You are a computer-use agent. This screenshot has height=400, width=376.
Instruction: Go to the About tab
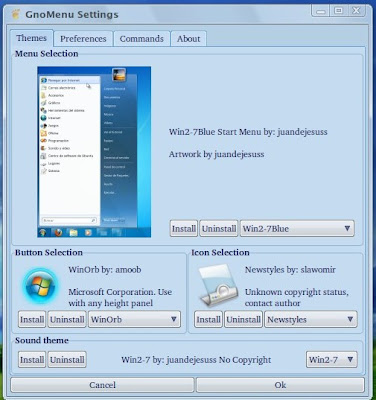(188, 39)
